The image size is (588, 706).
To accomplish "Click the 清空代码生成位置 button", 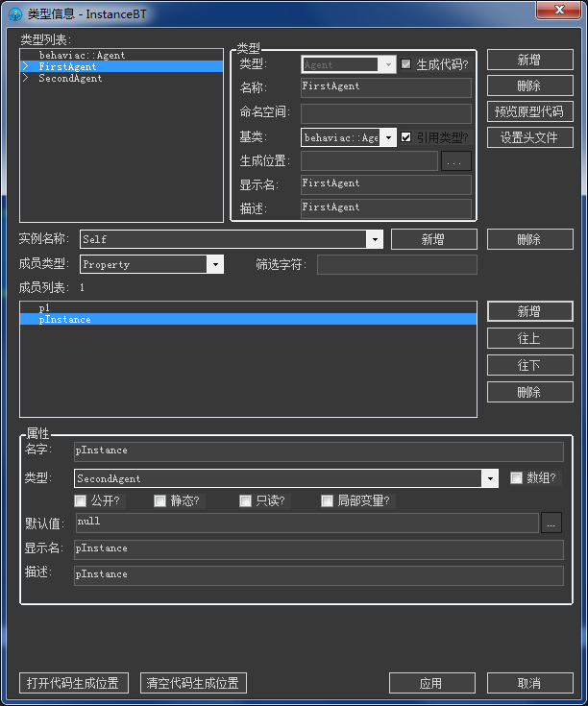I will [193, 683].
